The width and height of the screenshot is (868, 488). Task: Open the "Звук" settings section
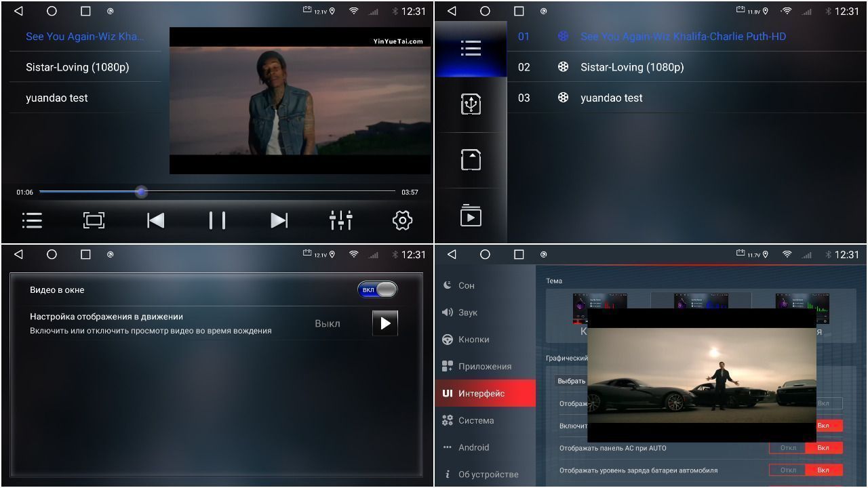[467, 312]
